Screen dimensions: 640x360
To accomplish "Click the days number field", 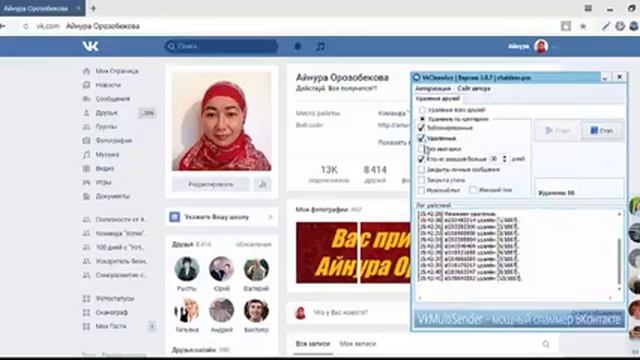I will (x=495, y=159).
